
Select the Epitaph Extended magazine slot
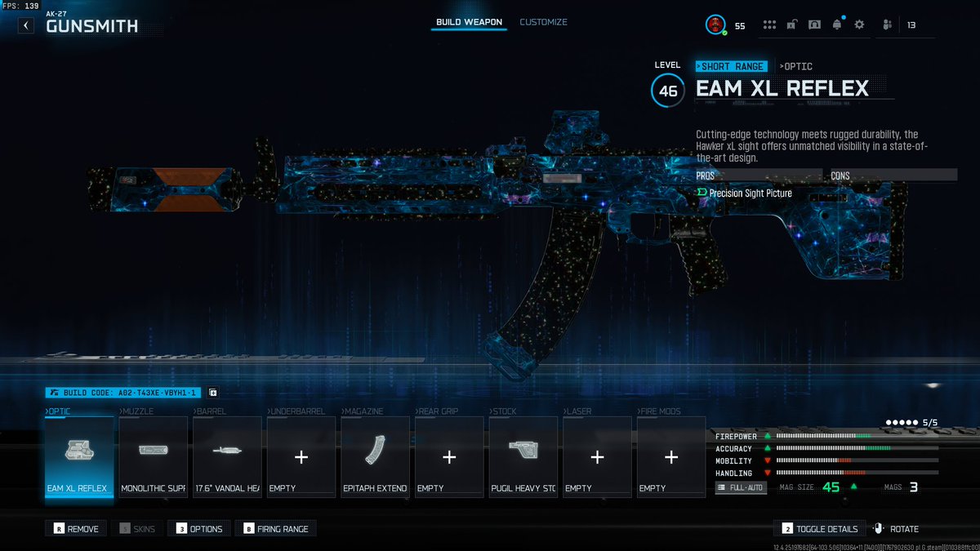pos(376,456)
